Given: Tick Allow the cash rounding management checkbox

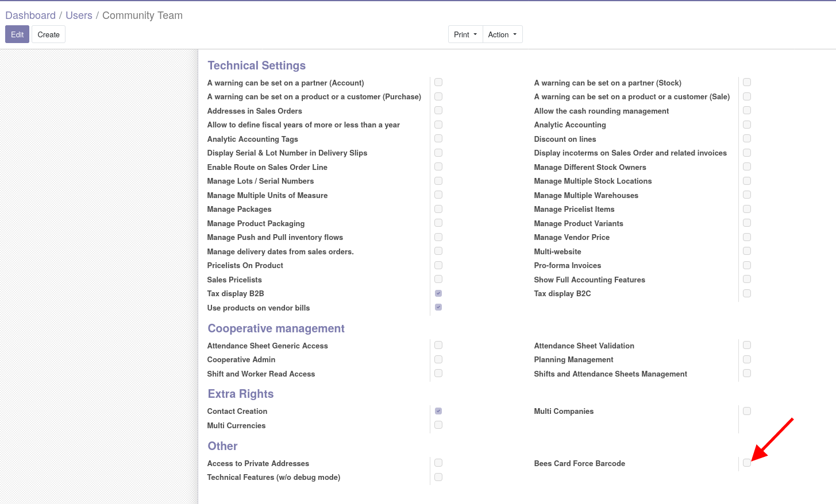Looking at the screenshot, I should click(747, 110).
